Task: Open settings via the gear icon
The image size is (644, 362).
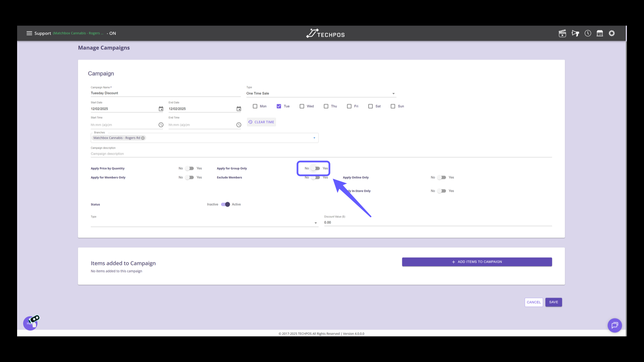Action: point(612,33)
